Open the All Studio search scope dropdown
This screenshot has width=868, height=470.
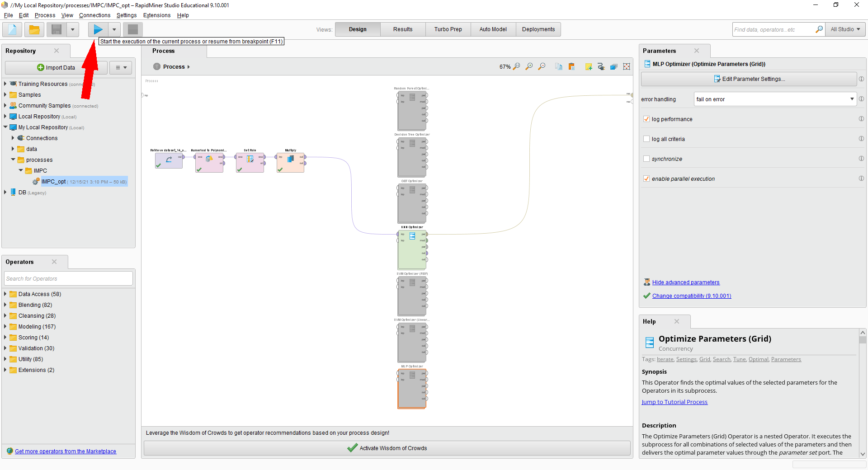(845, 29)
